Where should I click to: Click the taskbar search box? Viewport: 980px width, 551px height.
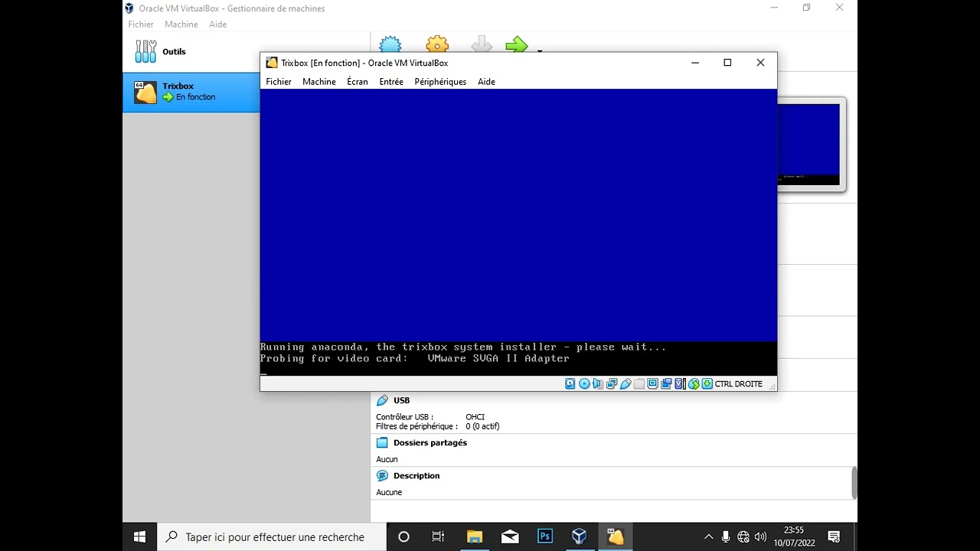pos(272,536)
